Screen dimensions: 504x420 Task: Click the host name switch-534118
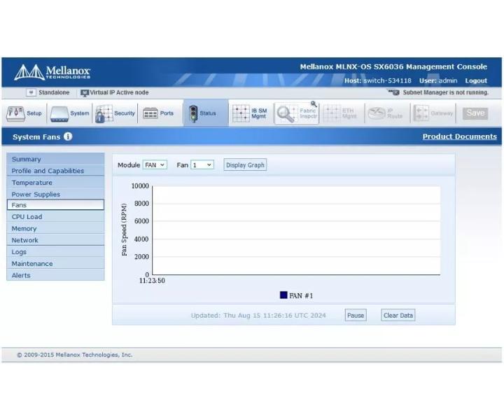(387, 80)
